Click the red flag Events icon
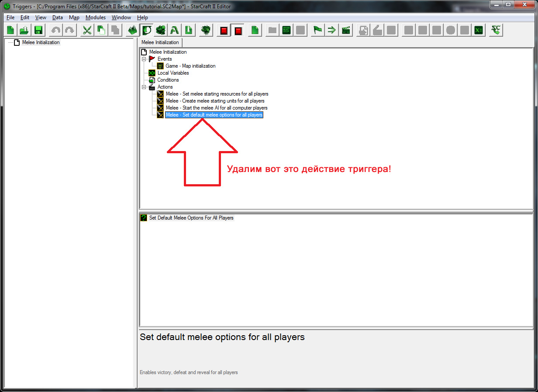Image resolution: width=538 pixels, height=392 pixels. [x=152, y=59]
